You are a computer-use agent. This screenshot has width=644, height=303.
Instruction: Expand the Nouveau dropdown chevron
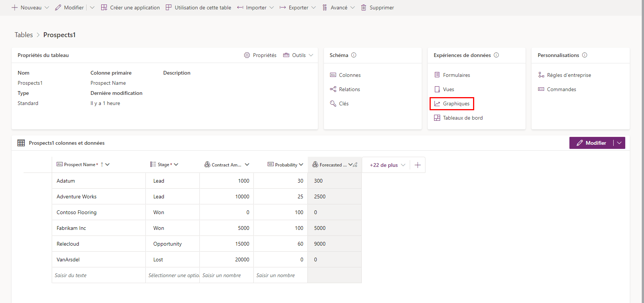tap(47, 7)
